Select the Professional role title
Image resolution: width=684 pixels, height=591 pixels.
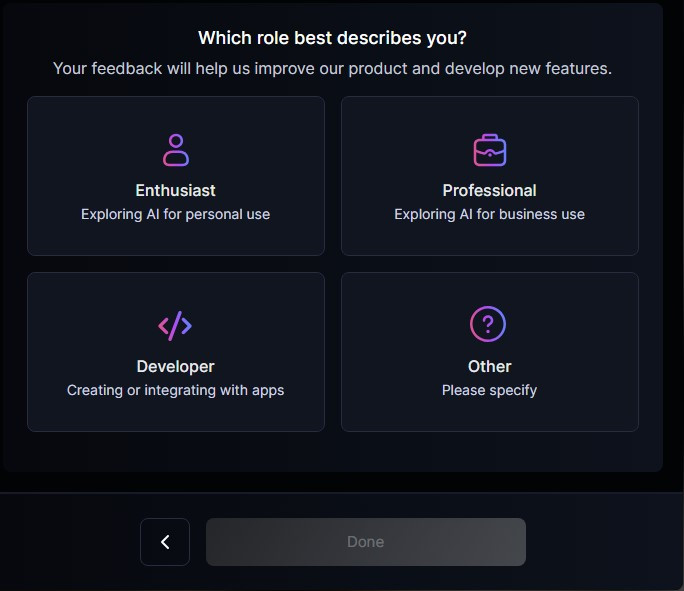tap(489, 191)
